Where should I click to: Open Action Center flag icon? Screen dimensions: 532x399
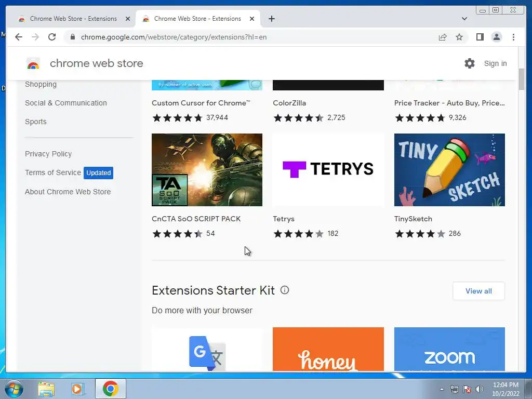coord(467,389)
